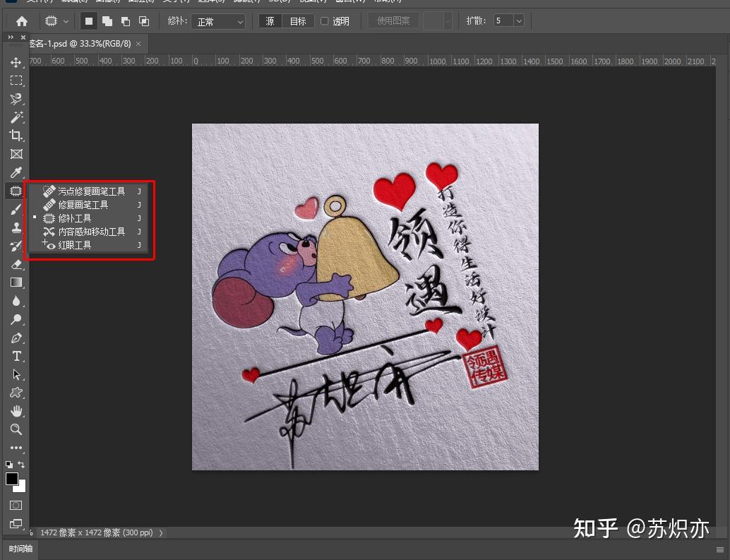The image size is (730, 560).
Task: Choose Add to selection mode
Action: click(x=107, y=21)
